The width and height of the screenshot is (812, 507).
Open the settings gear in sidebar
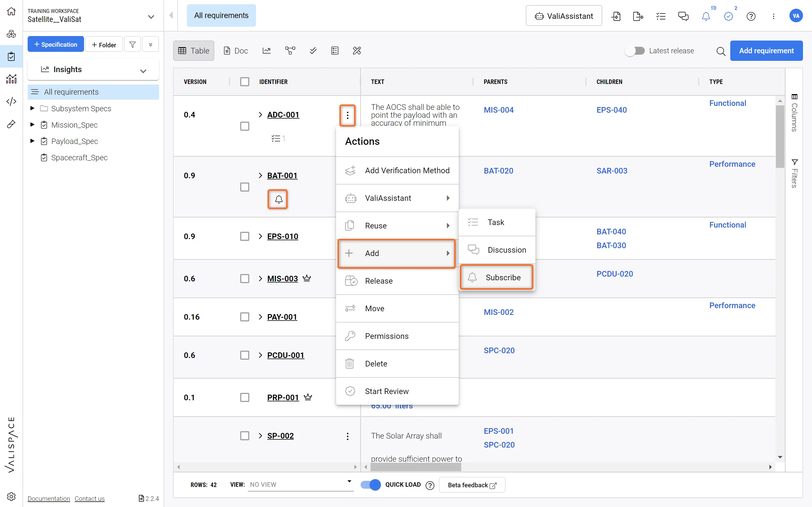coord(11,496)
